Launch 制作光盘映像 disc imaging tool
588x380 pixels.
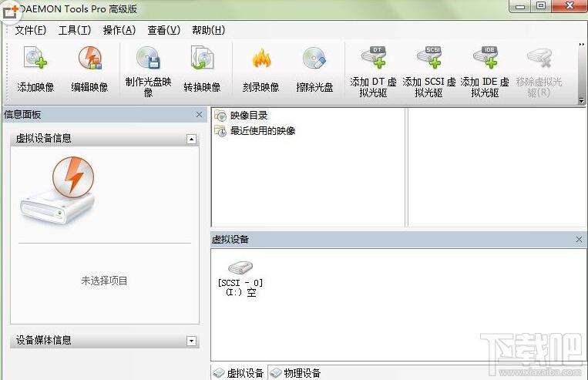(x=148, y=58)
